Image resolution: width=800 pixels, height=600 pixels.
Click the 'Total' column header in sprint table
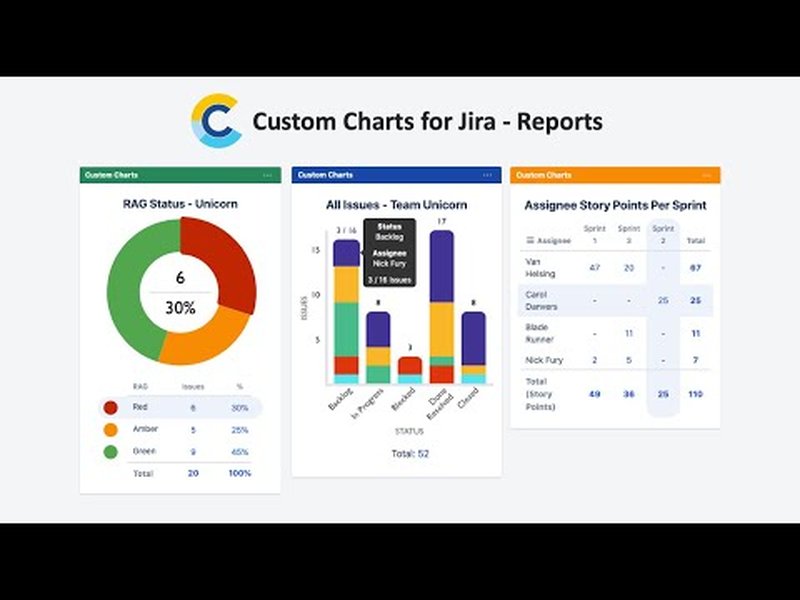pyautogui.click(x=695, y=241)
